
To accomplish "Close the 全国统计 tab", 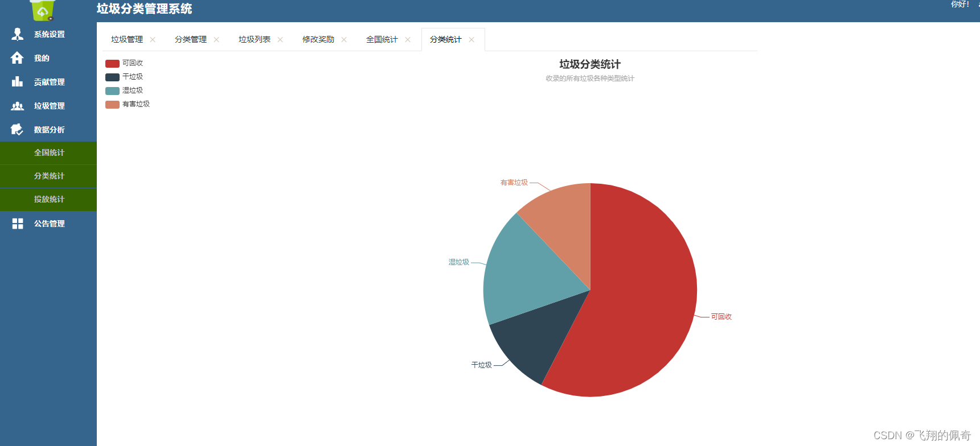I will point(408,39).
